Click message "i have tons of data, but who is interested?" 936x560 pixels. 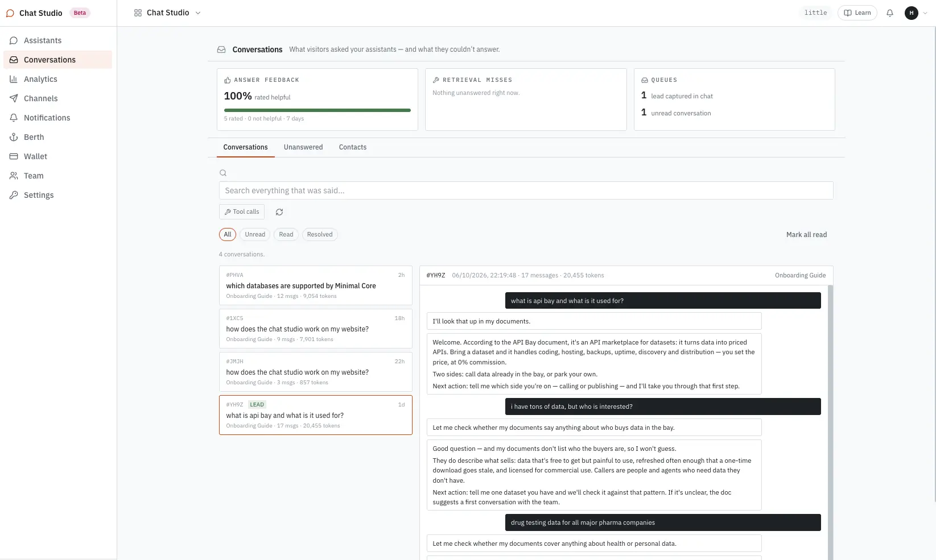click(663, 406)
